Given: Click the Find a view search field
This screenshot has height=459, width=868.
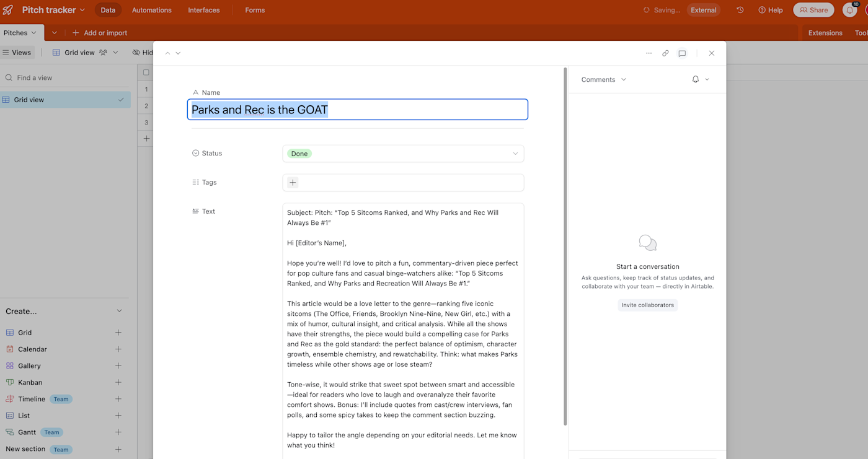Looking at the screenshot, I should click(x=65, y=78).
